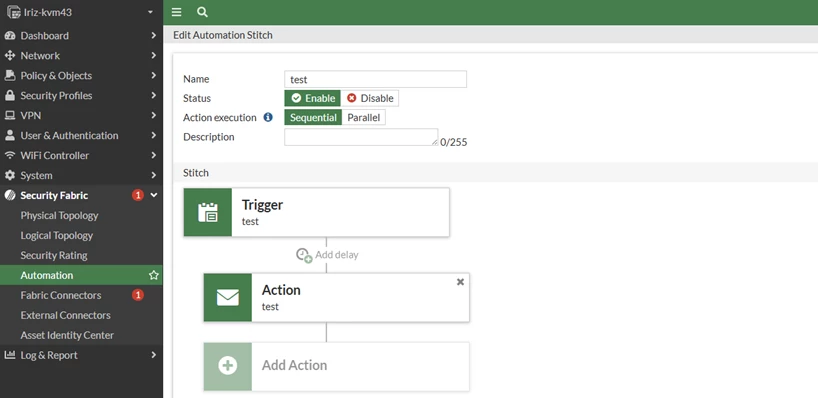
Task: Set Status to Disable
Action: point(370,98)
